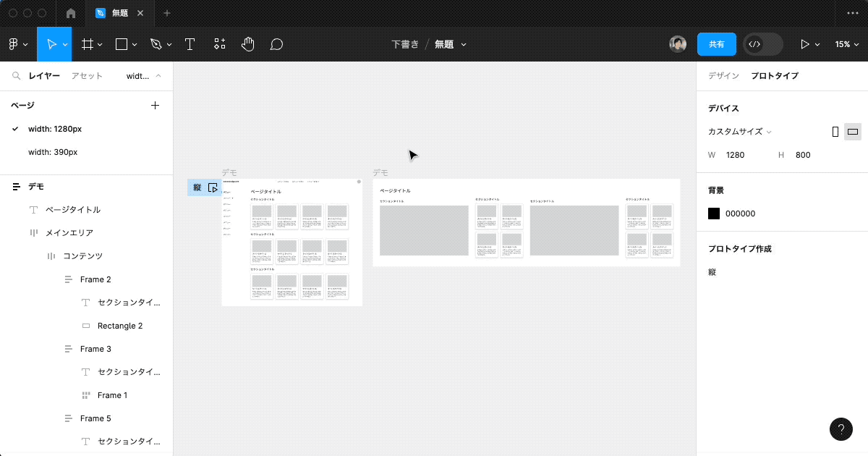This screenshot has height=456, width=868.
Task: Select the Frame tool
Action: [x=86, y=44]
